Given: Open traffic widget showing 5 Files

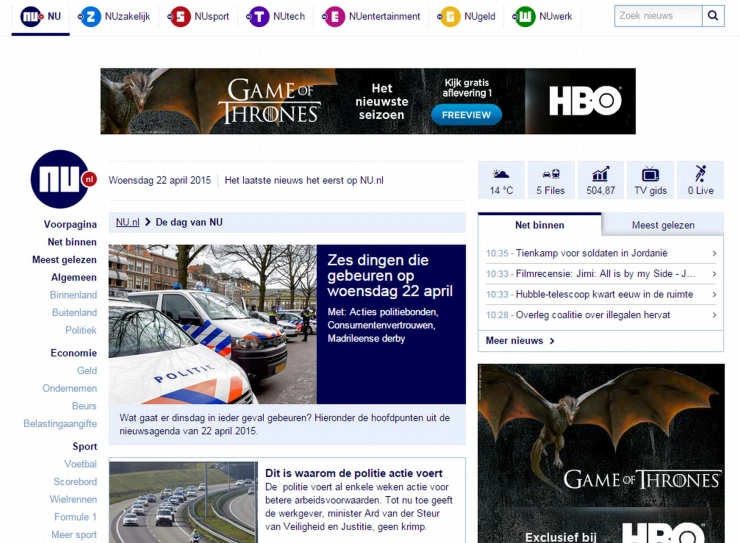Looking at the screenshot, I should 551,180.
